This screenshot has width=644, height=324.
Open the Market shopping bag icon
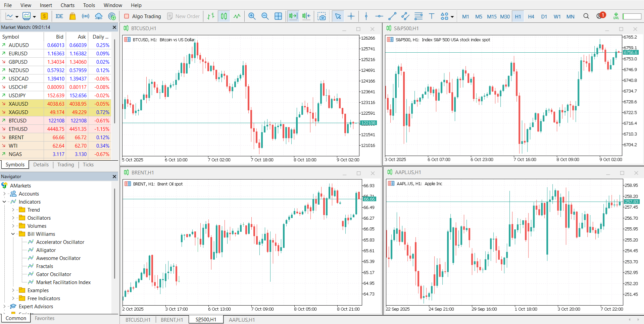point(72,16)
